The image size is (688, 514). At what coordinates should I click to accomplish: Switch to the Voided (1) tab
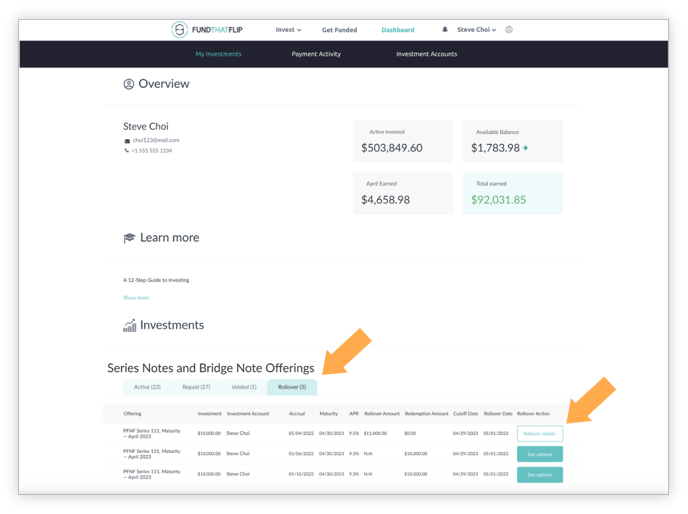[x=244, y=387]
